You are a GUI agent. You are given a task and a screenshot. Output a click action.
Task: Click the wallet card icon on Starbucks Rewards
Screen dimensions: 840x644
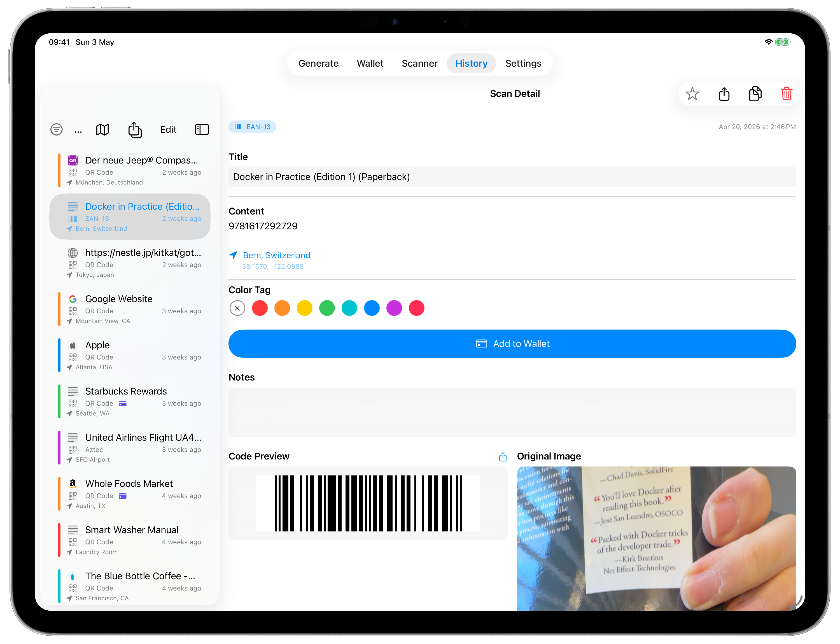pyautogui.click(x=123, y=404)
